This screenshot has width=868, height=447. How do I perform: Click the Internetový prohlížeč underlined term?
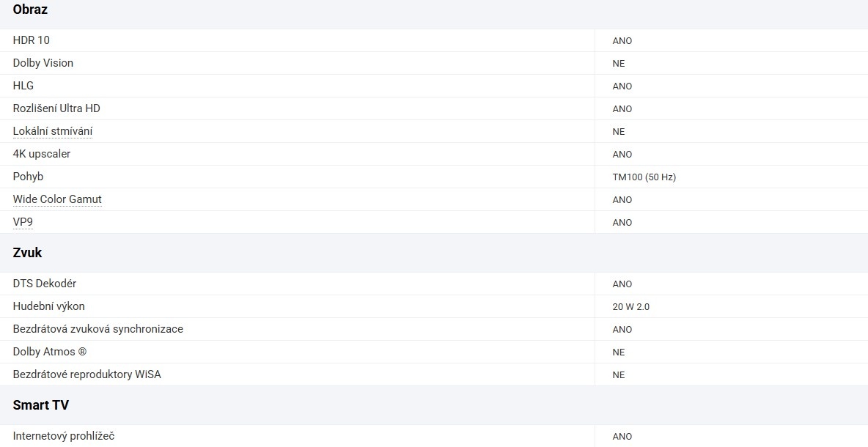pyautogui.click(x=64, y=436)
